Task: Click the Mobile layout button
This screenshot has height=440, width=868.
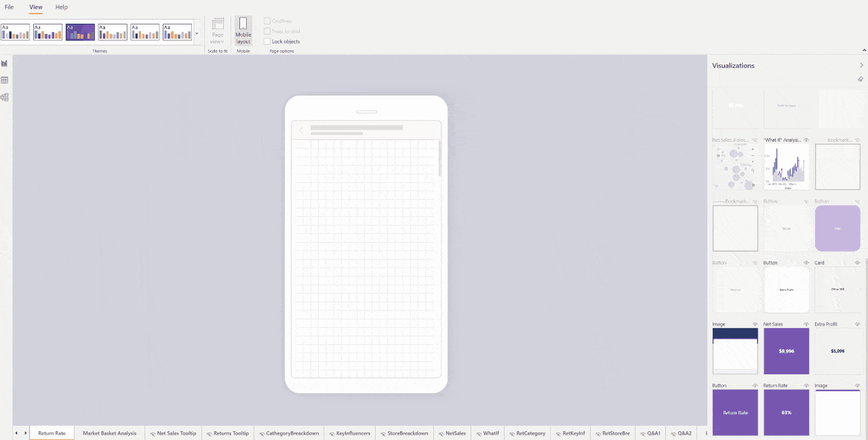Action: (x=243, y=31)
